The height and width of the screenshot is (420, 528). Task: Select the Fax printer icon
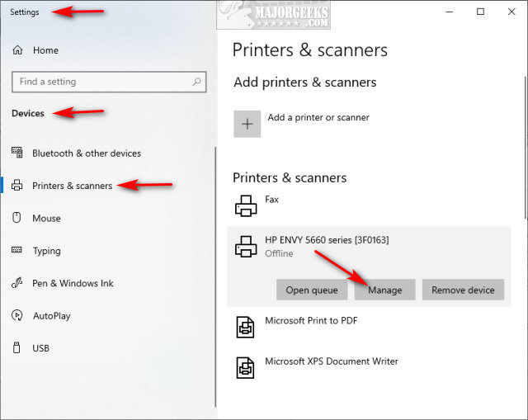coord(246,205)
